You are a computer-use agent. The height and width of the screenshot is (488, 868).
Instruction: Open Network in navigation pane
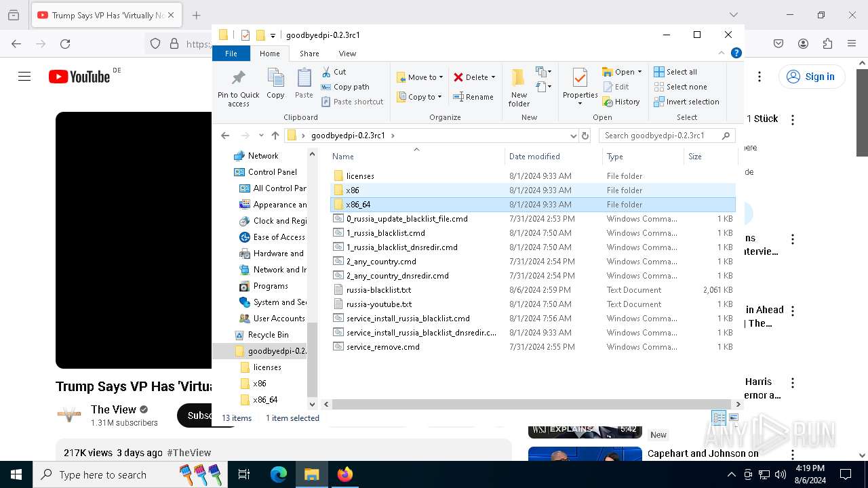(262, 156)
